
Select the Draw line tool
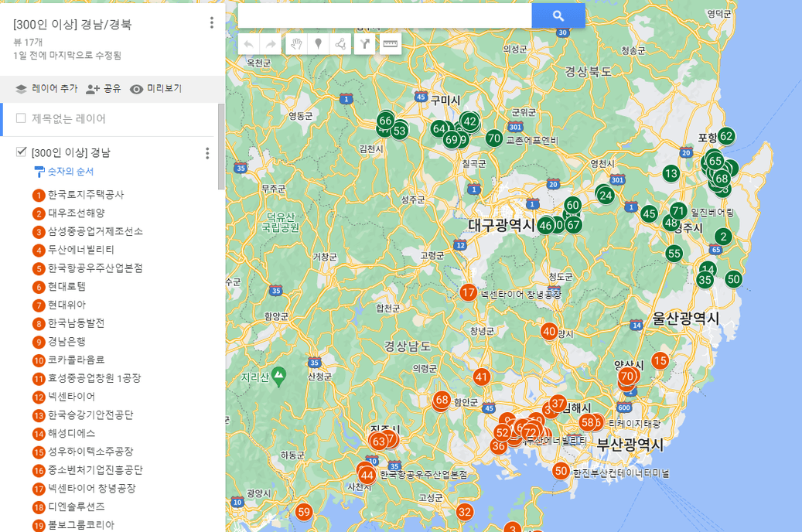pos(340,44)
